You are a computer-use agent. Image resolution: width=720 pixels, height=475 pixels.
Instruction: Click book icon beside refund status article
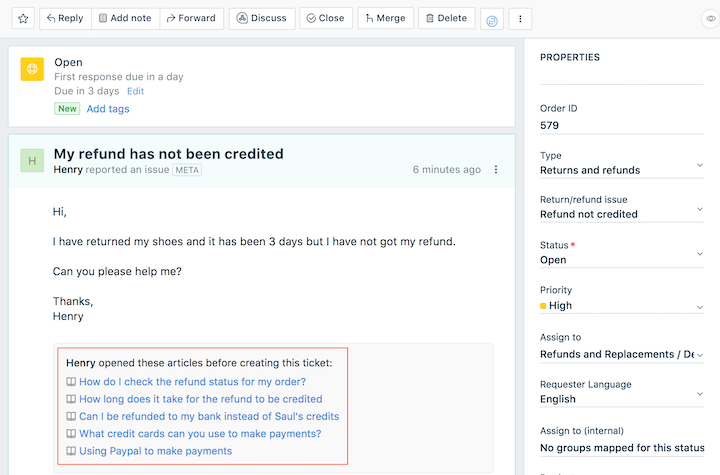pos(71,382)
